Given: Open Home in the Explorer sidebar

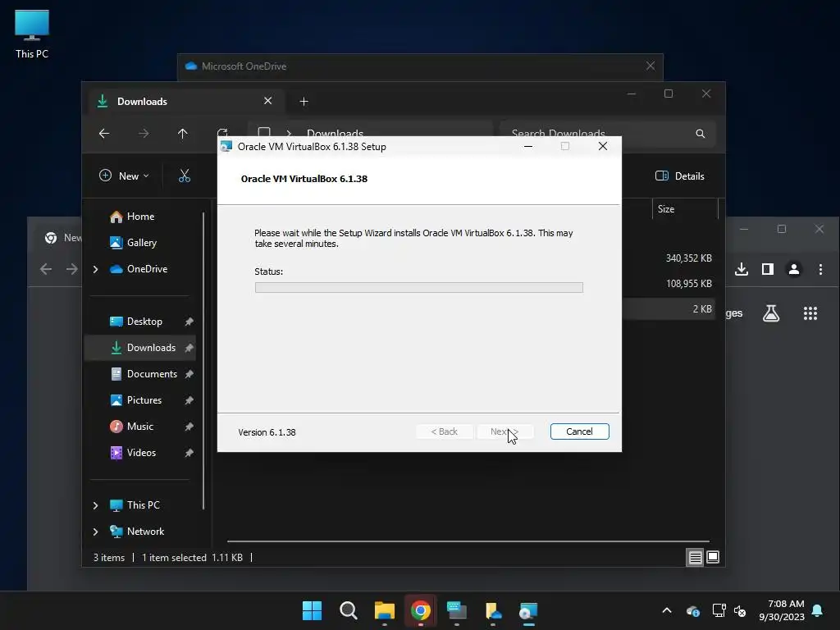Looking at the screenshot, I should point(140,217).
